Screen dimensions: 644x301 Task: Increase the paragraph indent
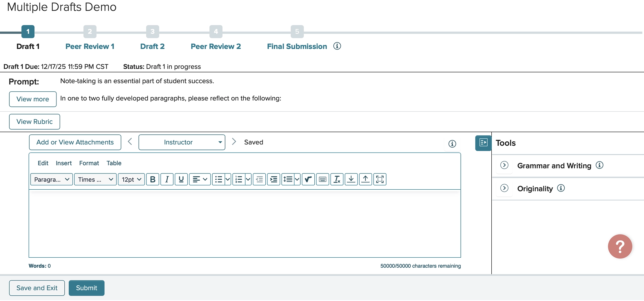click(273, 179)
